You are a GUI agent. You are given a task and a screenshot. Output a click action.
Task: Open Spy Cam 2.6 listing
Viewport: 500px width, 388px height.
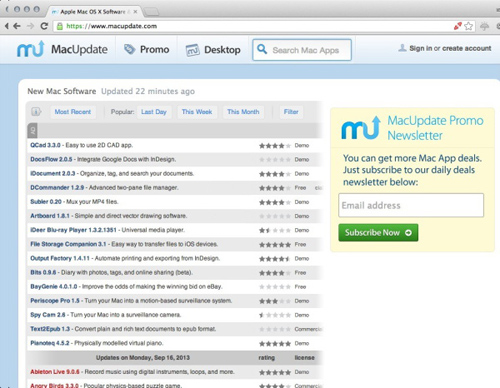click(x=48, y=315)
